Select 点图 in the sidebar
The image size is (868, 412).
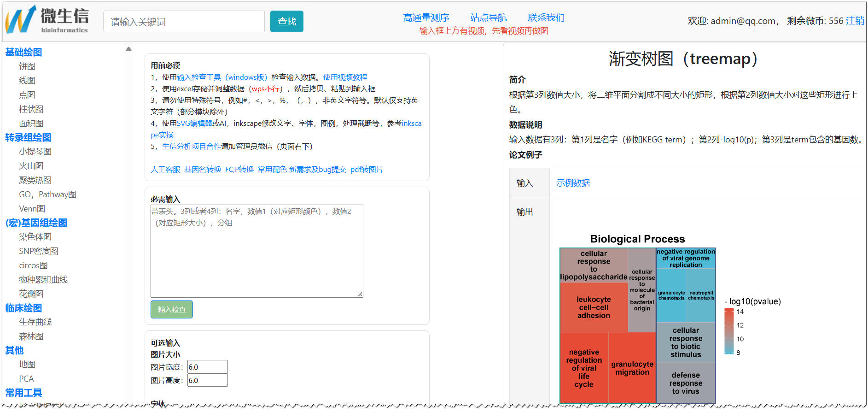tap(27, 95)
